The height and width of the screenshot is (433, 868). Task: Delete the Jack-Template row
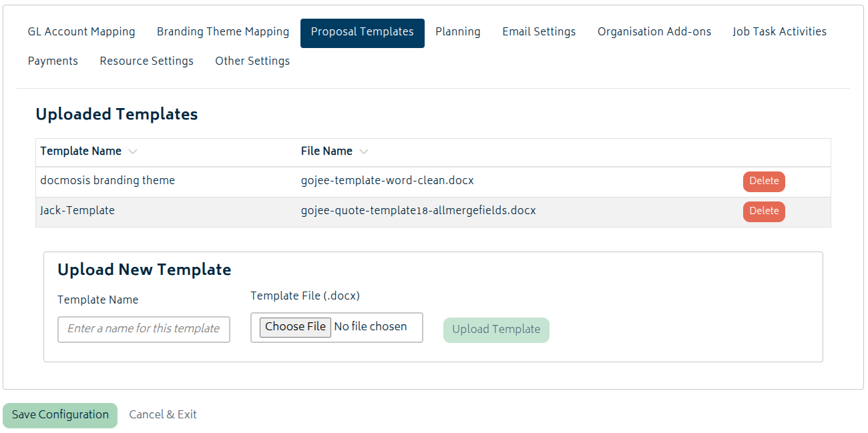coord(763,211)
